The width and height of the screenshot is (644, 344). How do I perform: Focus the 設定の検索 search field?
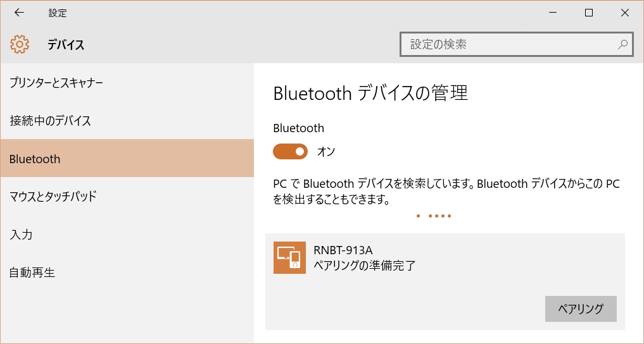(516, 44)
